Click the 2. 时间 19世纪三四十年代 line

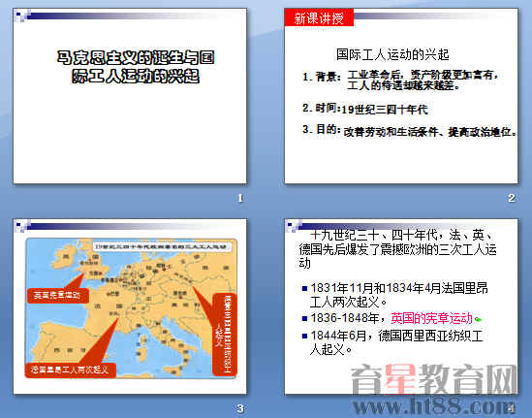[365, 109]
